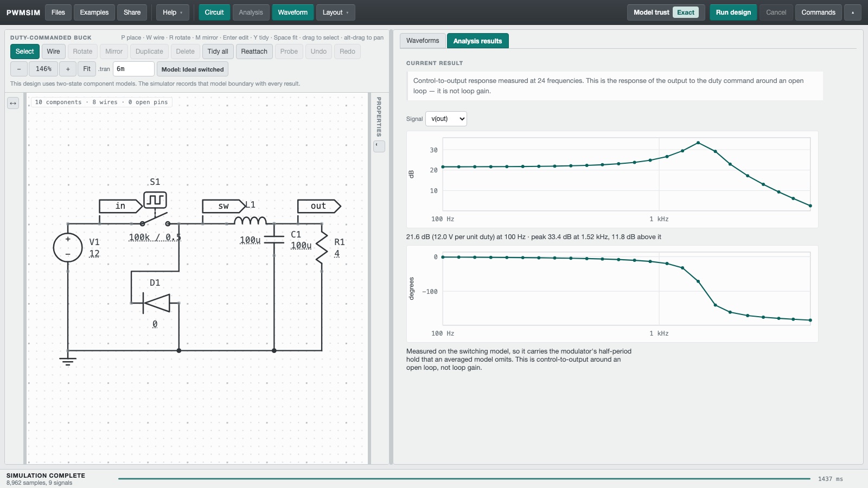Activate the Select tool
This screenshot has height=488, width=868.
24,52
